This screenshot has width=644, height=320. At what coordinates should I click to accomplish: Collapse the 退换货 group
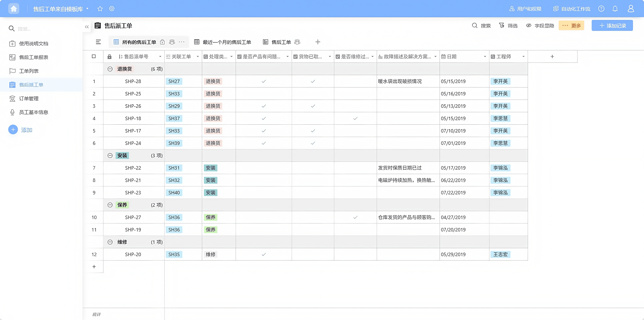(110, 69)
